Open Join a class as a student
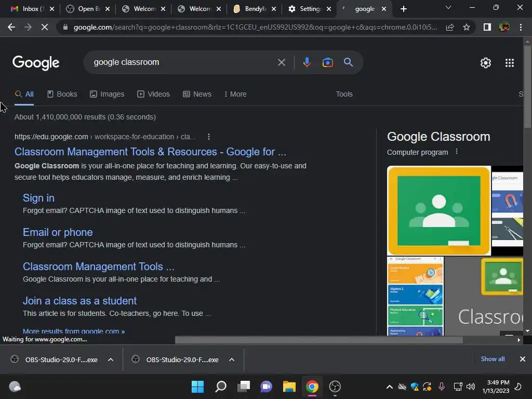 [79, 301]
